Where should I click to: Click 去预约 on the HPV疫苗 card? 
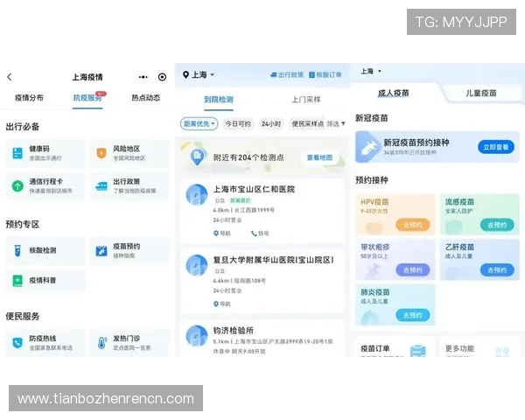point(413,225)
